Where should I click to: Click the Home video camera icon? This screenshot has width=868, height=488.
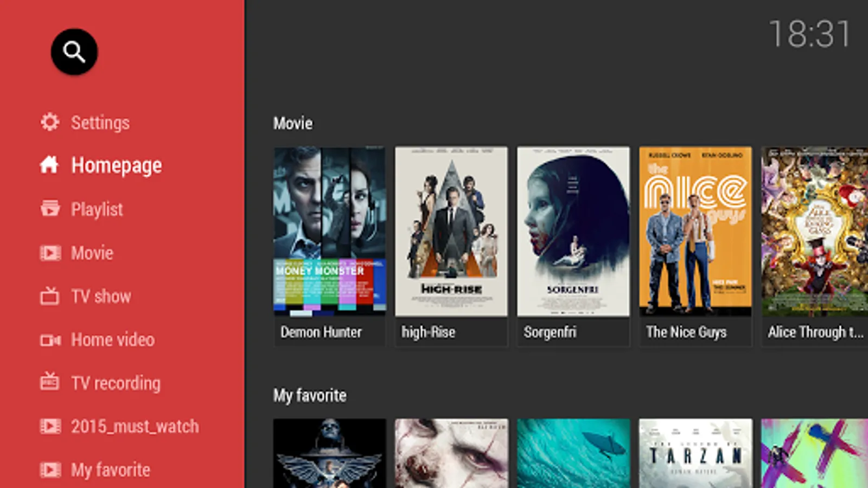pos(50,340)
